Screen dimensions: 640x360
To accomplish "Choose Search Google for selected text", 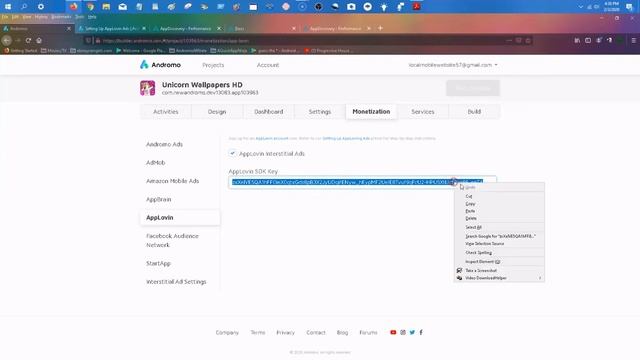I will pos(499,236).
